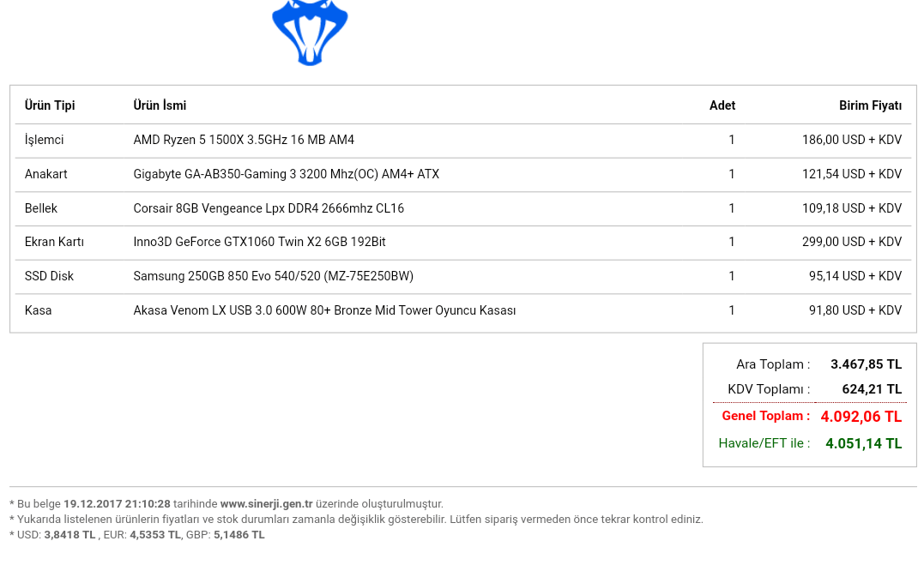Select 'Corsair 8GB Vengeance Lpx DDR4' name
The image size is (924, 565).
click(226, 208)
